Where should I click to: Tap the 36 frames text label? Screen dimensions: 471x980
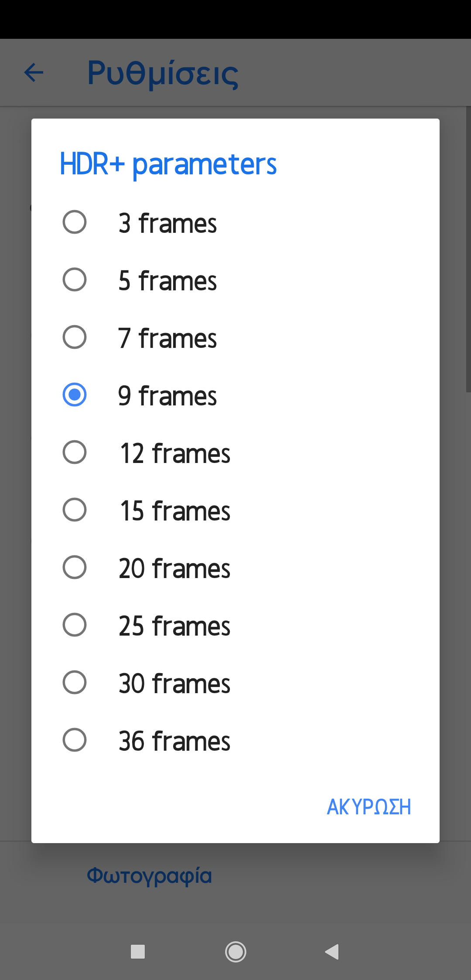click(x=174, y=741)
